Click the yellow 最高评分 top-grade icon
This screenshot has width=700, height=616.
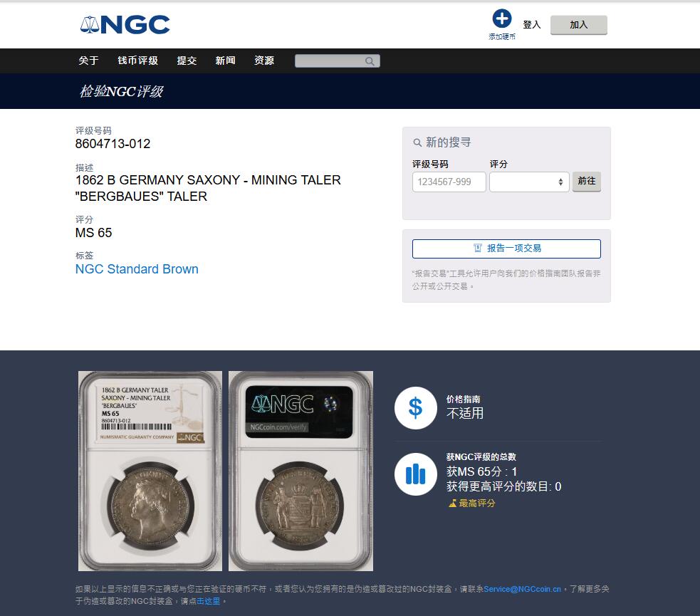[x=453, y=503]
